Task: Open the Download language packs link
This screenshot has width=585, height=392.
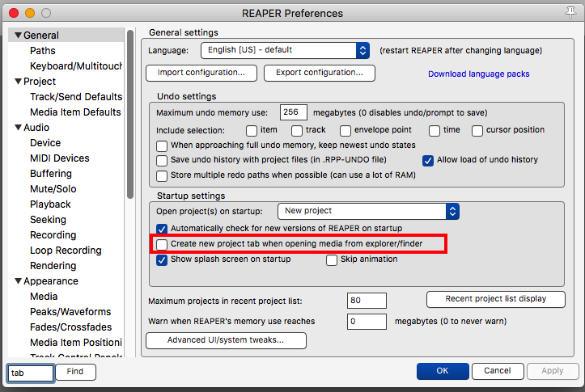Action: [x=479, y=74]
